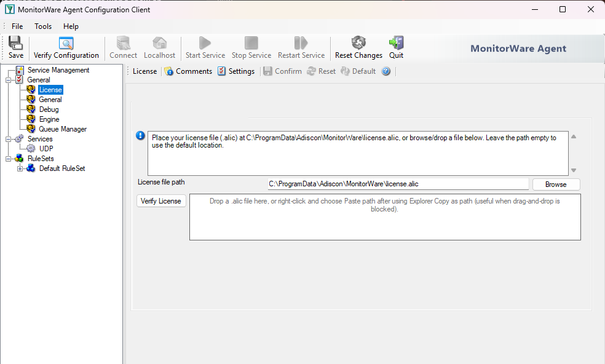This screenshot has height=364, width=605.
Task: Select the Engine tree node
Action: tap(49, 119)
